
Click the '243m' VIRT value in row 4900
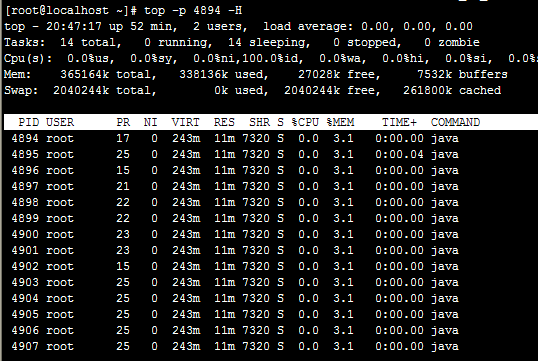[x=186, y=235]
